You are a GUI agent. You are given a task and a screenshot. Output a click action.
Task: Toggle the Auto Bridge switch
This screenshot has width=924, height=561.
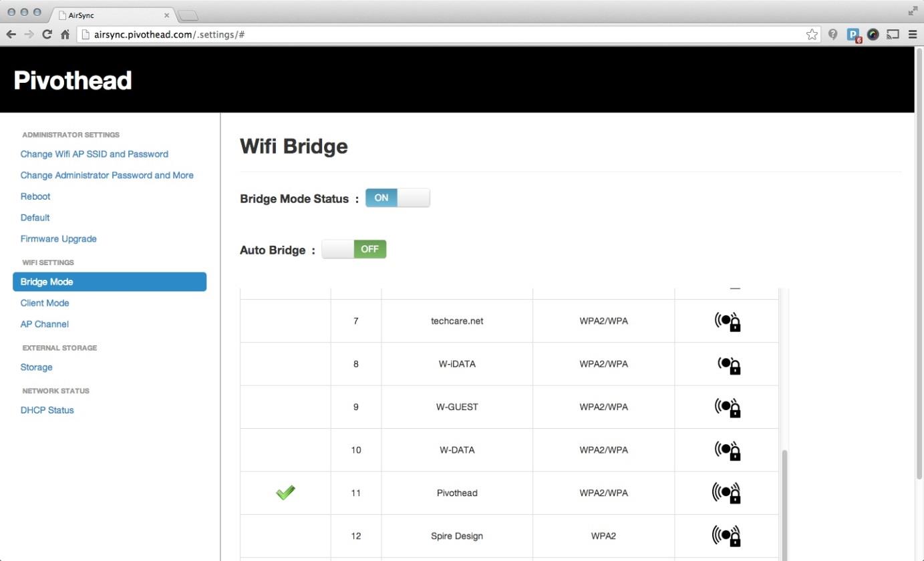(354, 249)
